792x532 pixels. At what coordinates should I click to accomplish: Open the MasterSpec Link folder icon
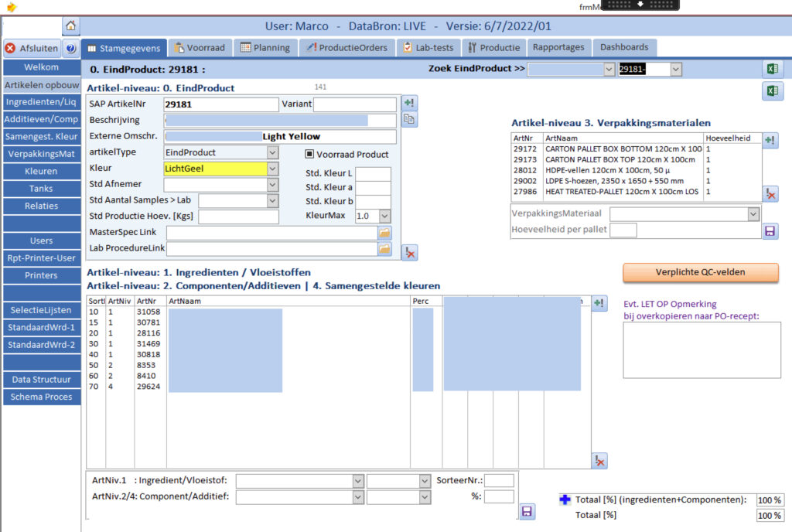(x=384, y=232)
